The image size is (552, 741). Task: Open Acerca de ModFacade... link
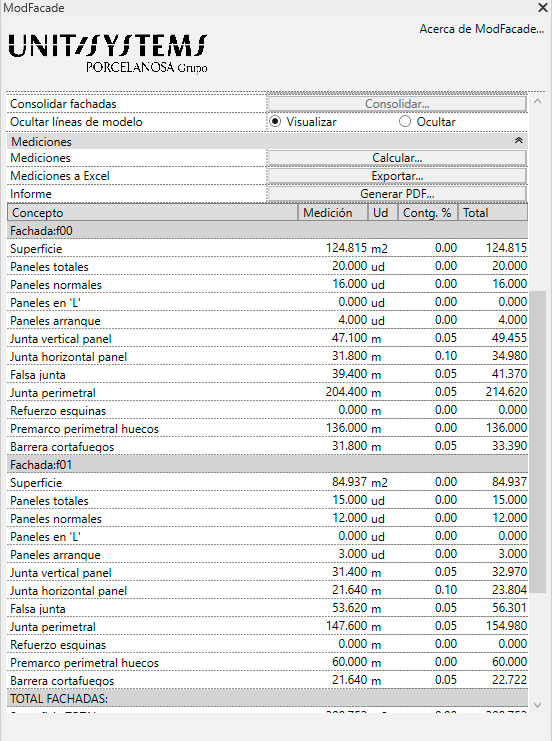(x=482, y=29)
